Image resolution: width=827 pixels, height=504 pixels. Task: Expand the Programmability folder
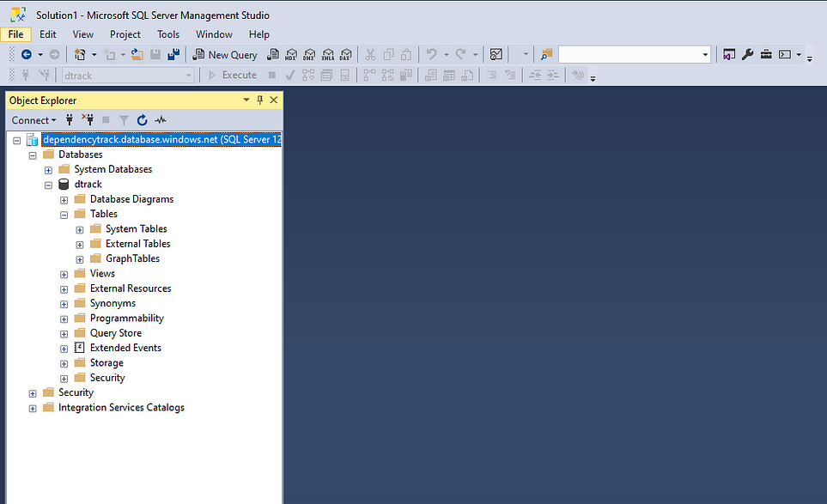click(x=64, y=319)
